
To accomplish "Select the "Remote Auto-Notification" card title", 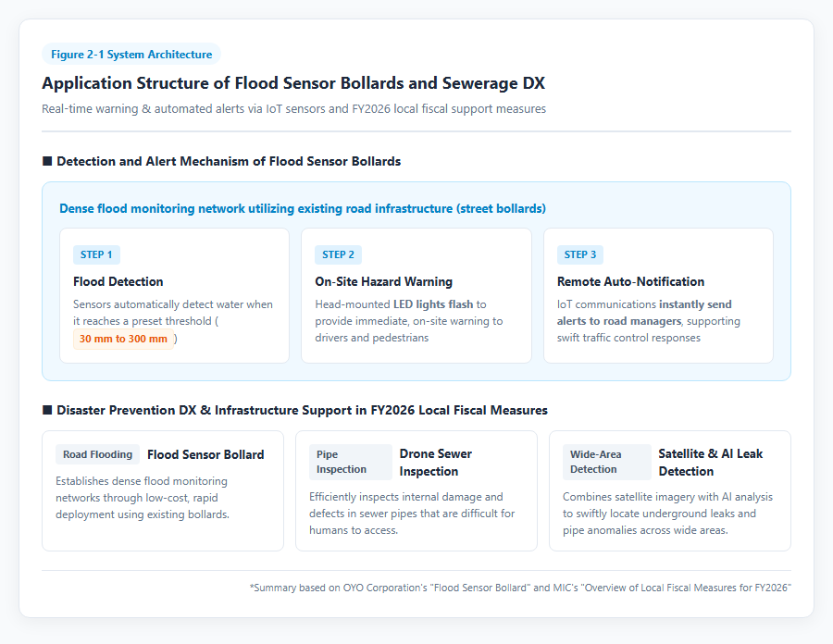I will (x=630, y=282).
